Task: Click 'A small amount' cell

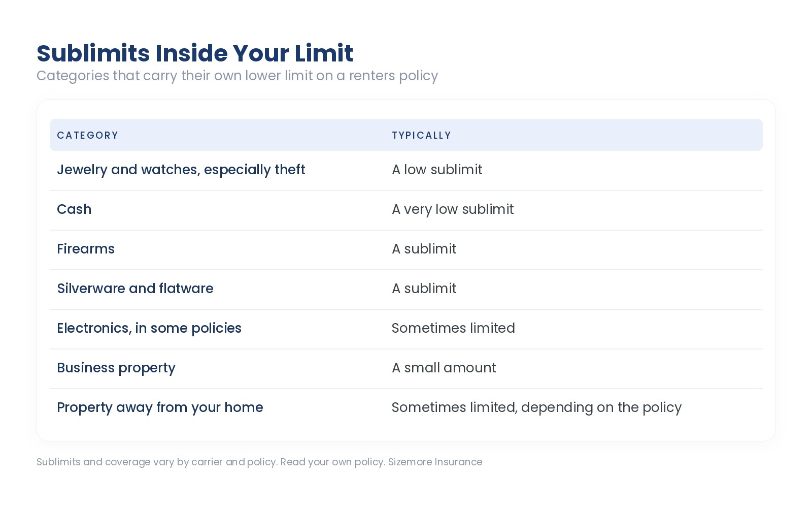Action: 444,368
